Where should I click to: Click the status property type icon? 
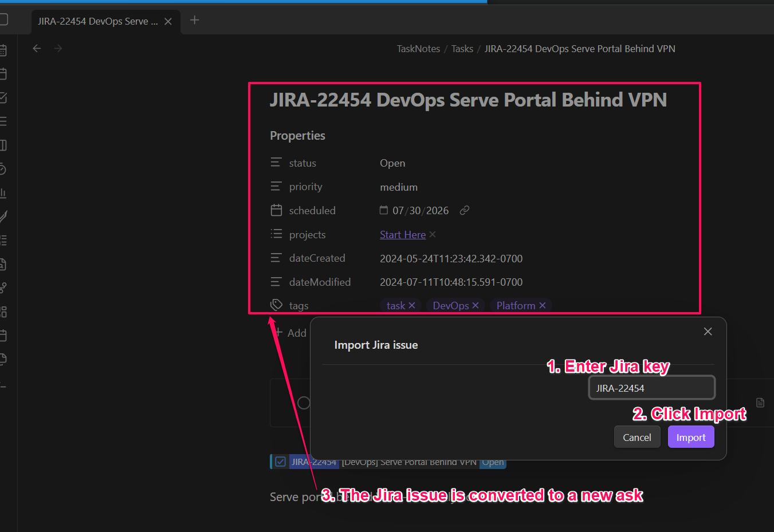[276, 163]
